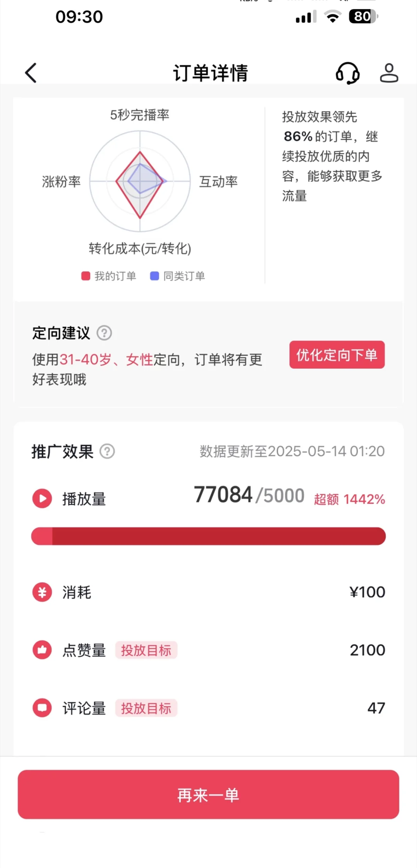Open customer service via the headset icon
The image size is (417, 868).
pos(347,73)
